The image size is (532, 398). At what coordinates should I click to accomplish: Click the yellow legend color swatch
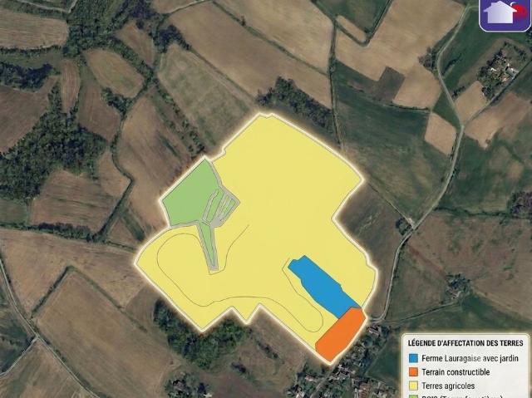pyautogui.click(x=413, y=386)
